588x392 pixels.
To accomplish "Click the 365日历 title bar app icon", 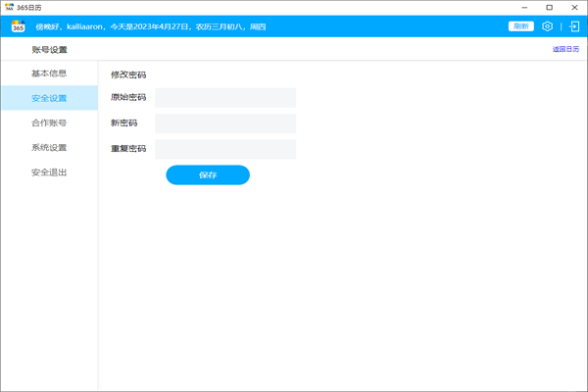I will (9, 7).
